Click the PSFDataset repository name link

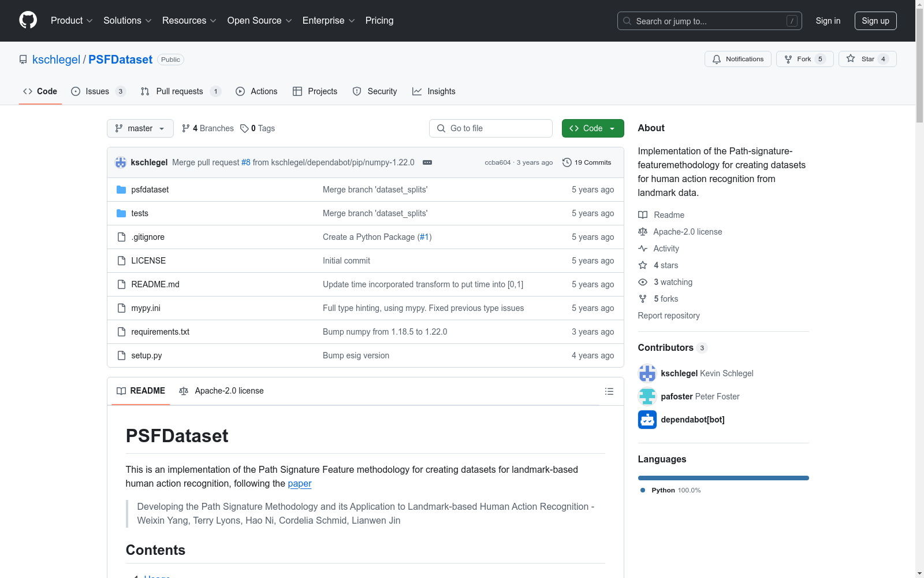click(x=120, y=60)
